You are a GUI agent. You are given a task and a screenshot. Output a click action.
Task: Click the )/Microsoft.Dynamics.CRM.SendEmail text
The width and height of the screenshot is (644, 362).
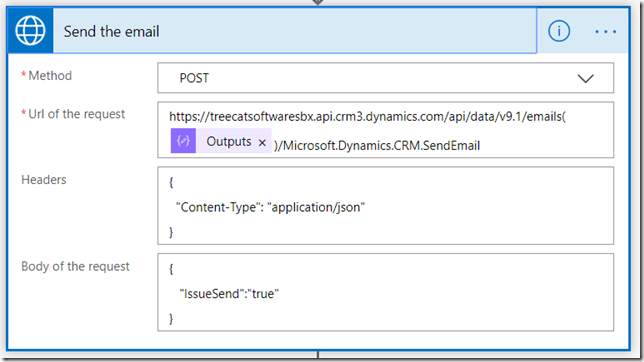pyautogui.click(x=377, y=145)
